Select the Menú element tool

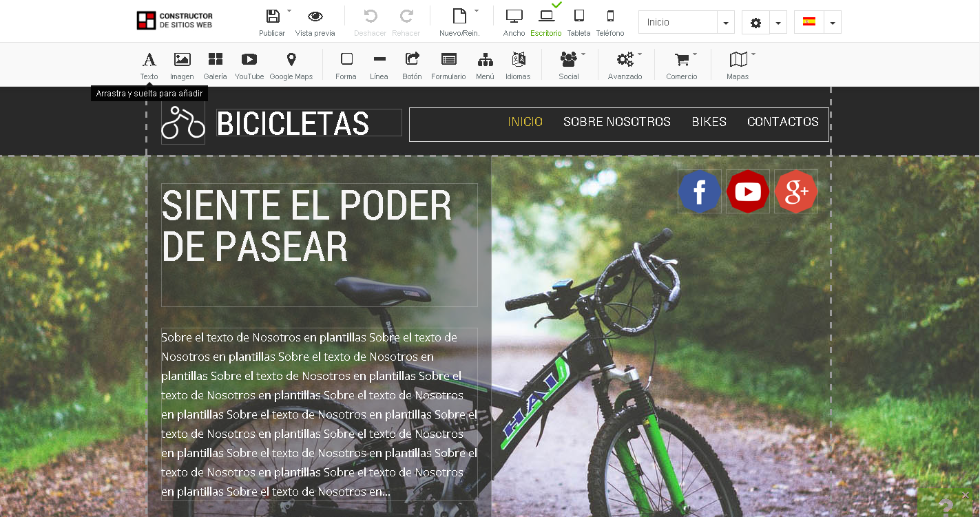click(x=486, y=66)
